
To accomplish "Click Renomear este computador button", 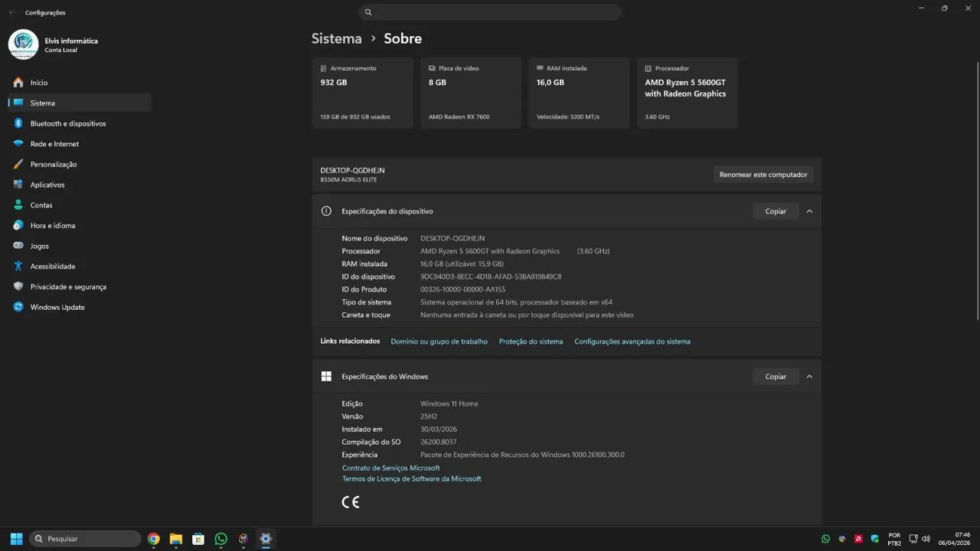I will 763,174.
